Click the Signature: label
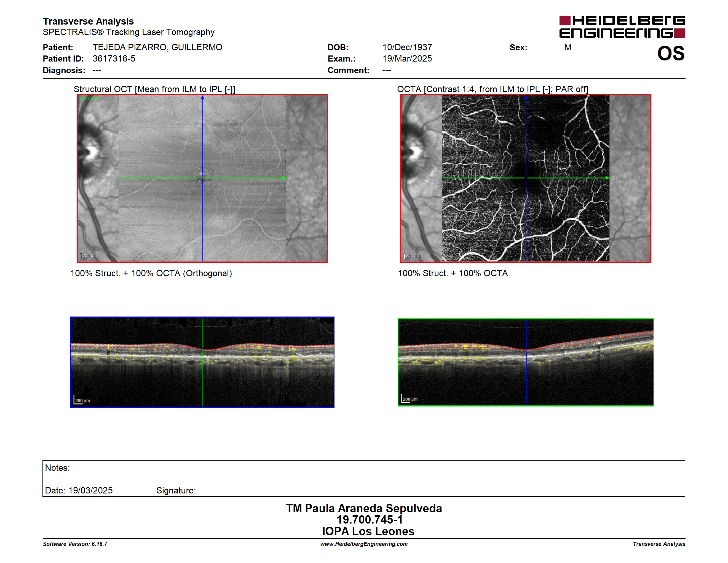 coord(176,490)
